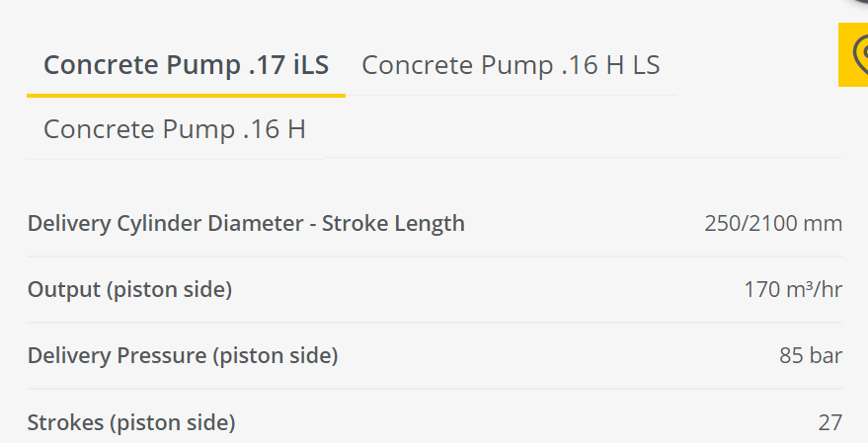Click the Strokes (piston side) label
This screenshot has width=868, height=443.
pyautogui.click(x=131, y=422)
